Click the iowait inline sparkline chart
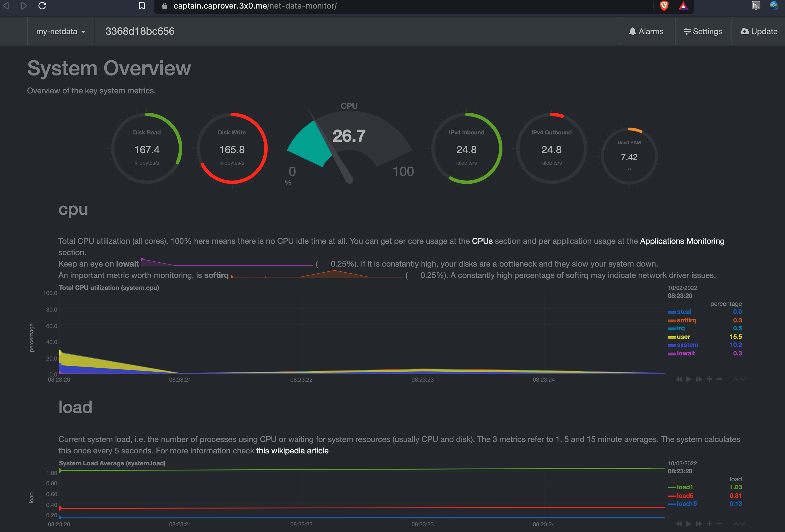785x532 pixels. point(227,262)
